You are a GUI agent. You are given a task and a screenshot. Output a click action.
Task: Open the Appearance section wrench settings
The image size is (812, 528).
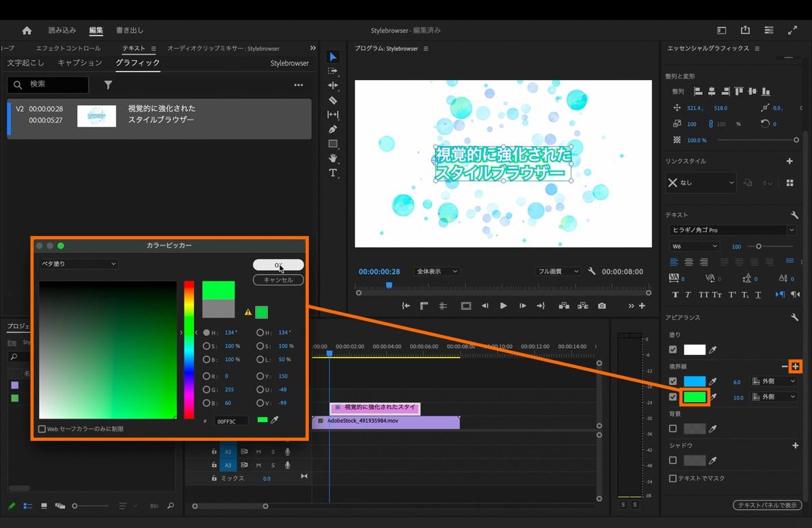[794, 317]
